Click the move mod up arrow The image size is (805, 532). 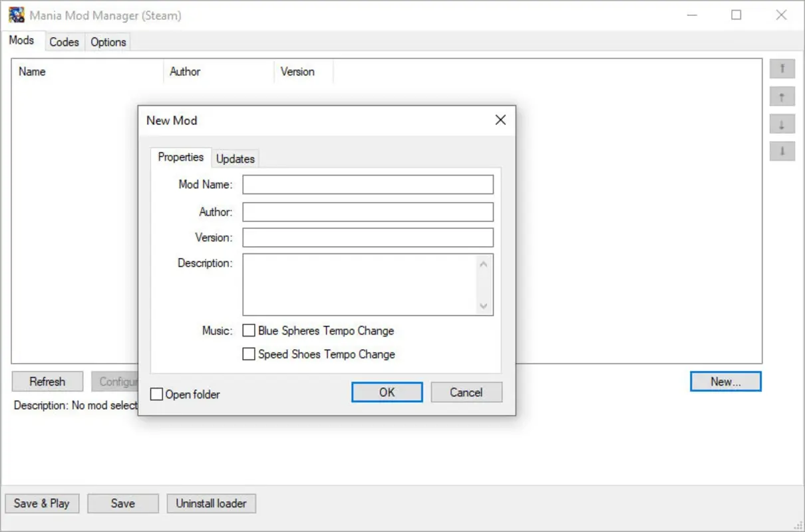tap(782, 96)
